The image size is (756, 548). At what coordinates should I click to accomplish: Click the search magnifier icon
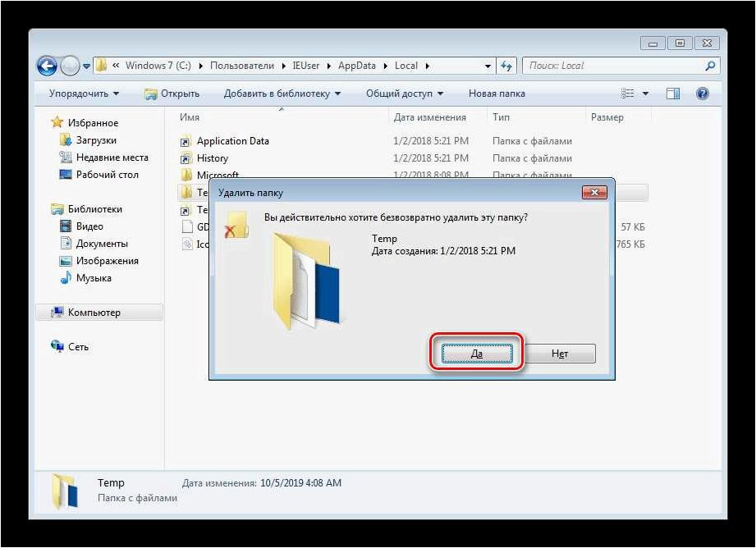click(710, 66)
